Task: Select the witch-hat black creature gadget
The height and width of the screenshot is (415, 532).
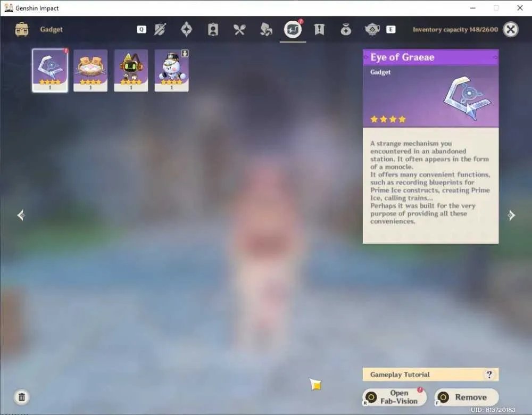Action: pos(131,70)
